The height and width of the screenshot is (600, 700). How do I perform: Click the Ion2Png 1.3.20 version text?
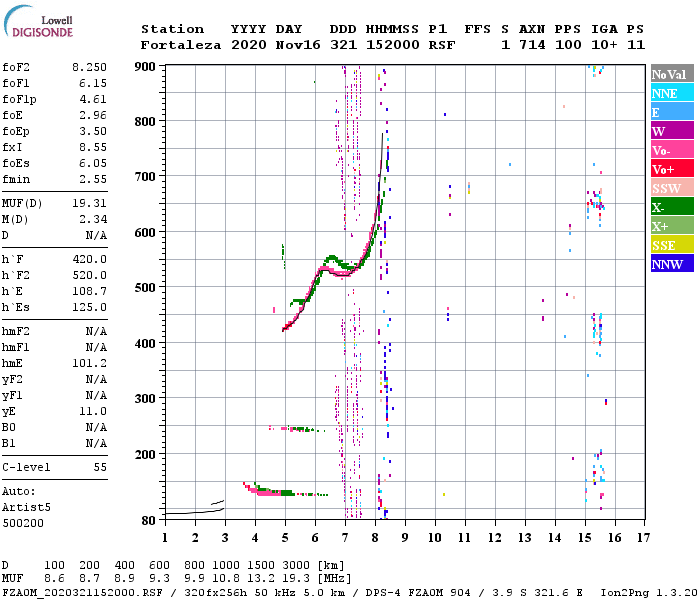click(649, 592)
